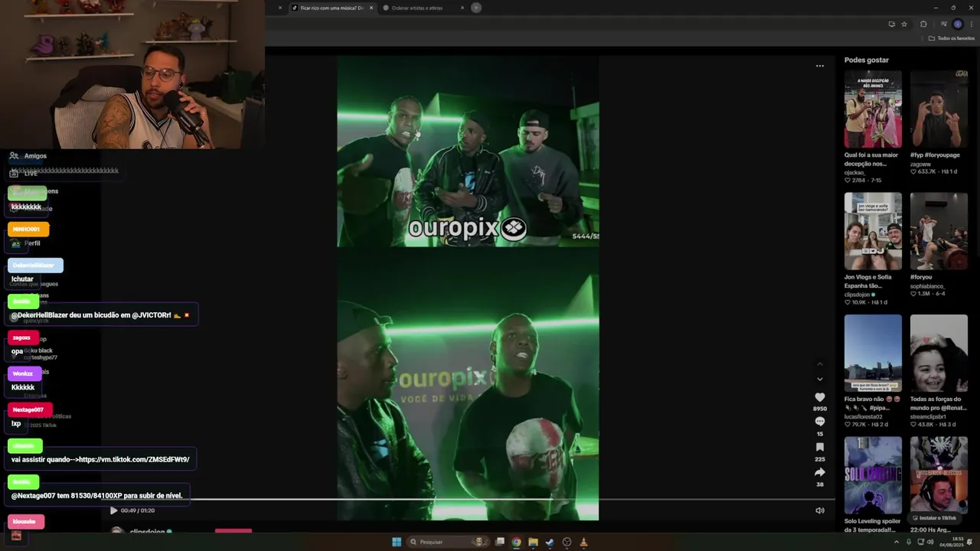980x551 pixels.
Task: Click the Wonkzz chat username badge
Action: point(24,373)
